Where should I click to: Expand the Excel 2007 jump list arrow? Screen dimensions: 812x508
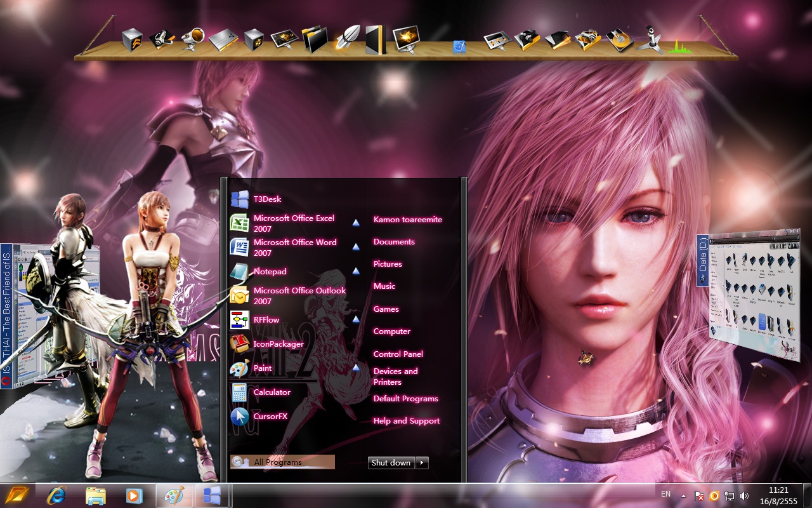point(356,223)
